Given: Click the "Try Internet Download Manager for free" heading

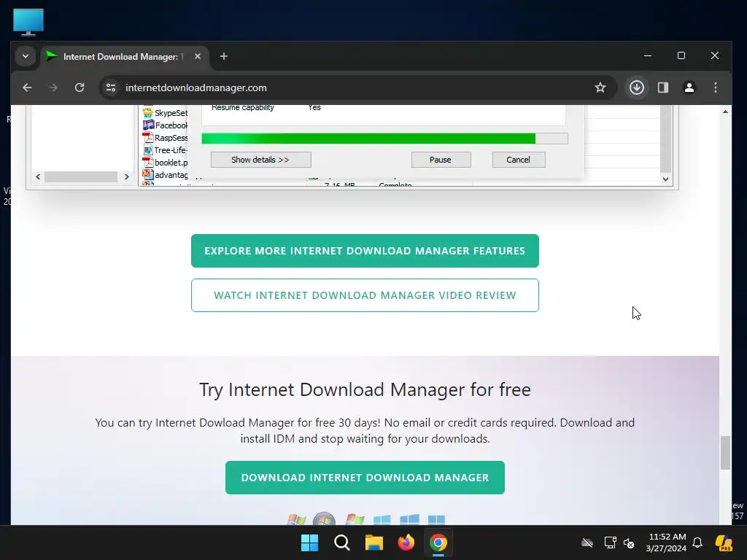Looking at the screenshot, I should coord(365,389).
